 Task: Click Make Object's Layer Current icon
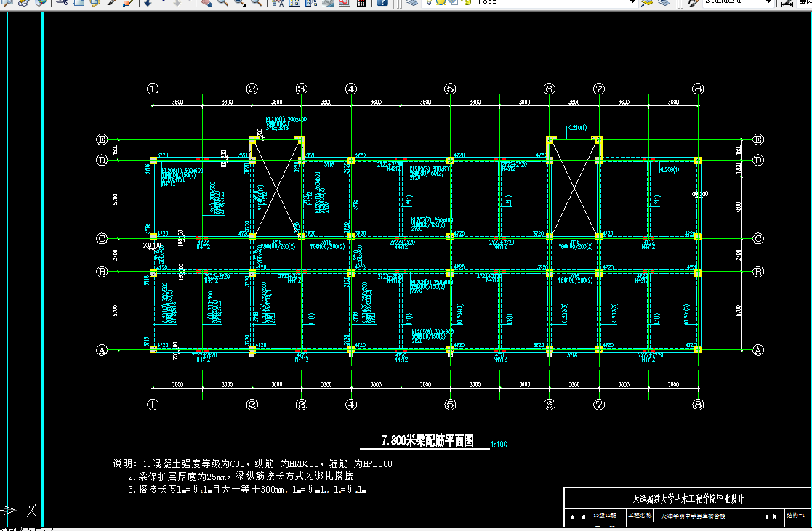646,3
